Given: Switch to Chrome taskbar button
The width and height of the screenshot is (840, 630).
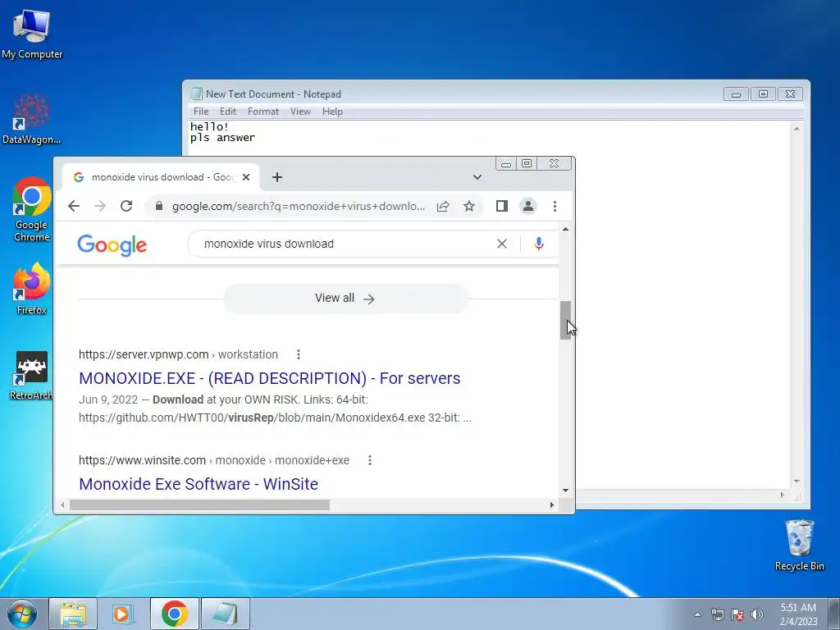Looking at the screenshot, I should pos(174,614).
